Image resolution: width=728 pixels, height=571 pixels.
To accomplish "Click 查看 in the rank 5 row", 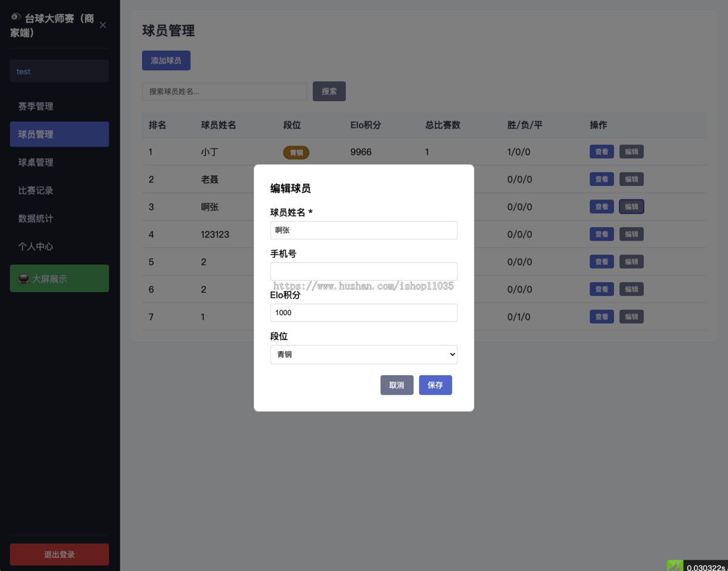I will (602, 262).
